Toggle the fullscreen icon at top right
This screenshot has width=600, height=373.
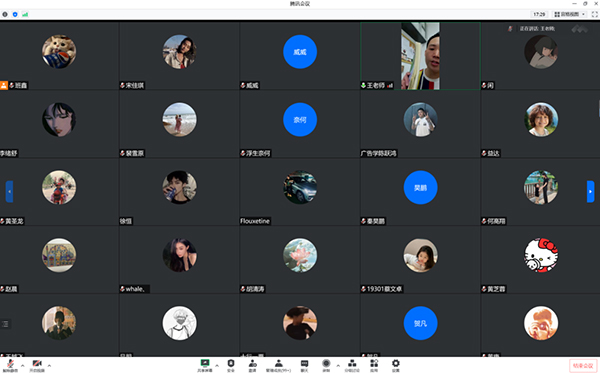[595, 14]
